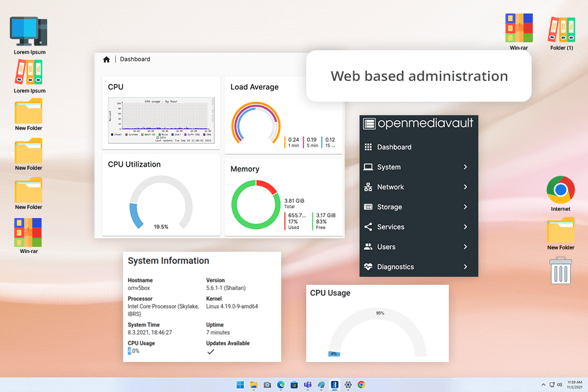This screenshot has width=588, height=392.
Task: Click the 3.17 GiB 83% Free value
Action: 325,221
